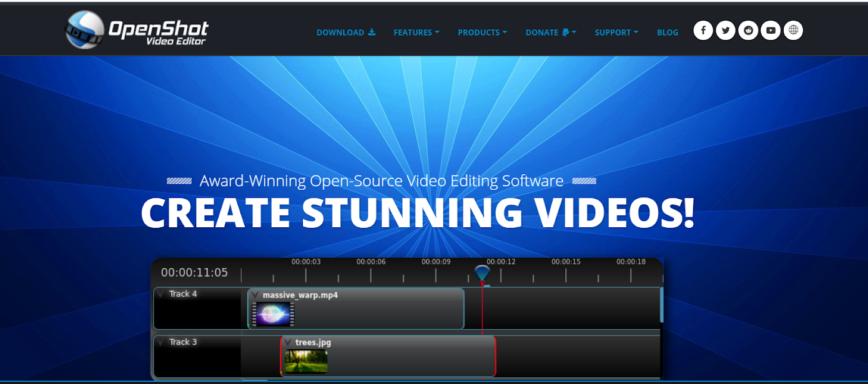Open the OpenShot Facebook page icon
This screenshot has height=384, width=868.
703,30
